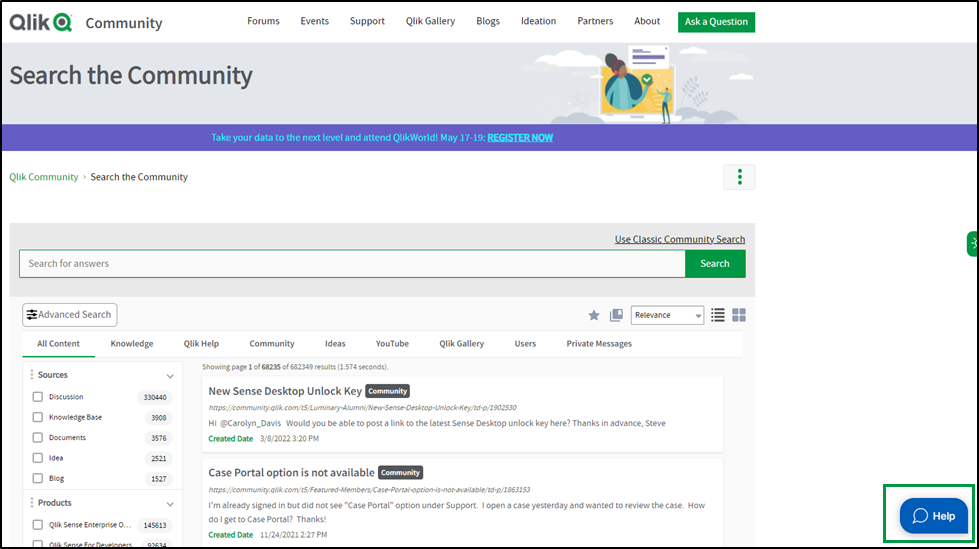Check the Knowledge Base filter
Viewport: 979px width, 549px height.
(37, 417)
